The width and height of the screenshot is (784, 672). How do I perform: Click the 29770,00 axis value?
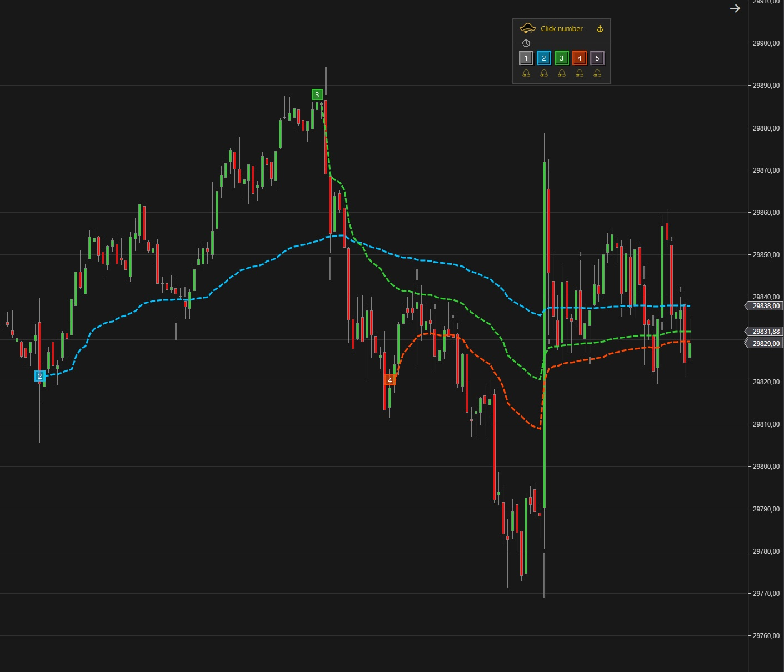click(766, 594)
